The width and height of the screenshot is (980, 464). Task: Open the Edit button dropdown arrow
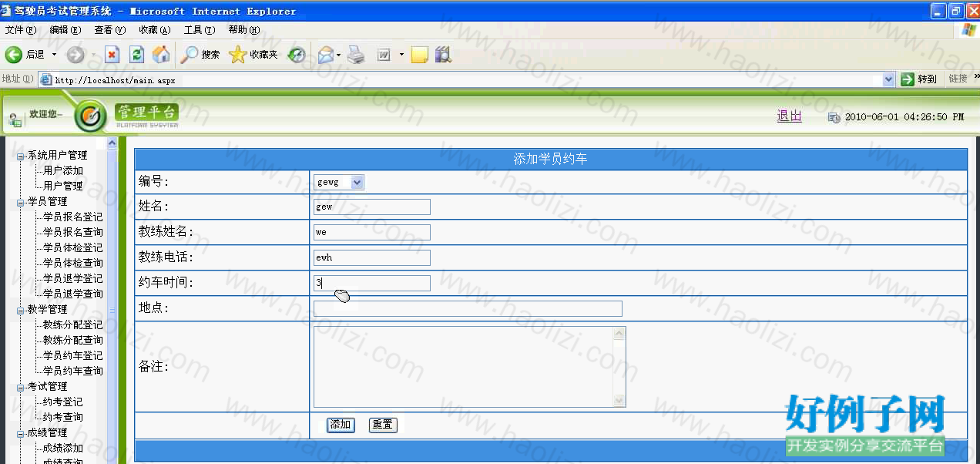coord(401,55)
